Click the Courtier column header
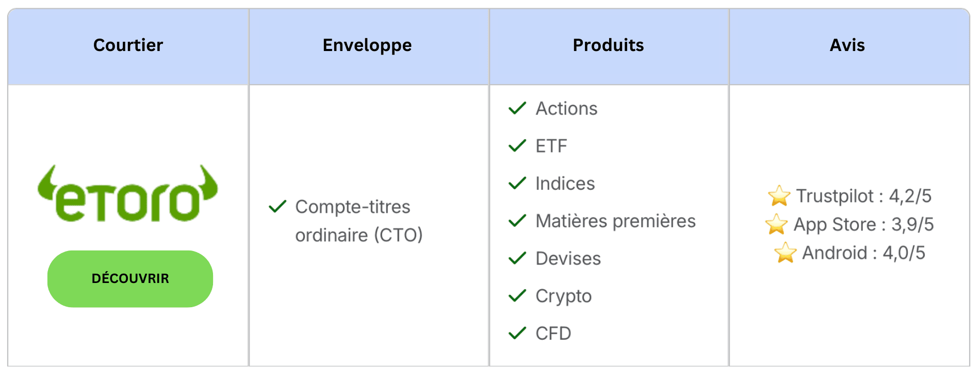 coord(128,45)
